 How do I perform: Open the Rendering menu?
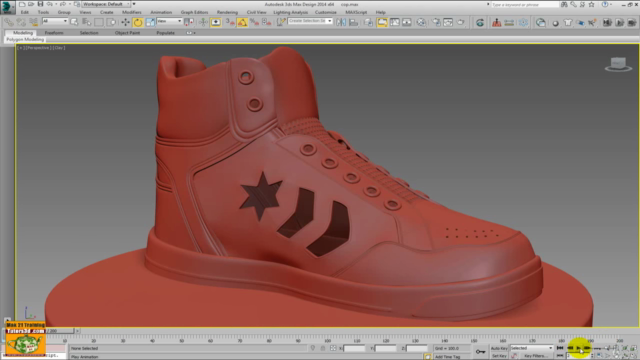pyautogui.click(x=227, y=12)
